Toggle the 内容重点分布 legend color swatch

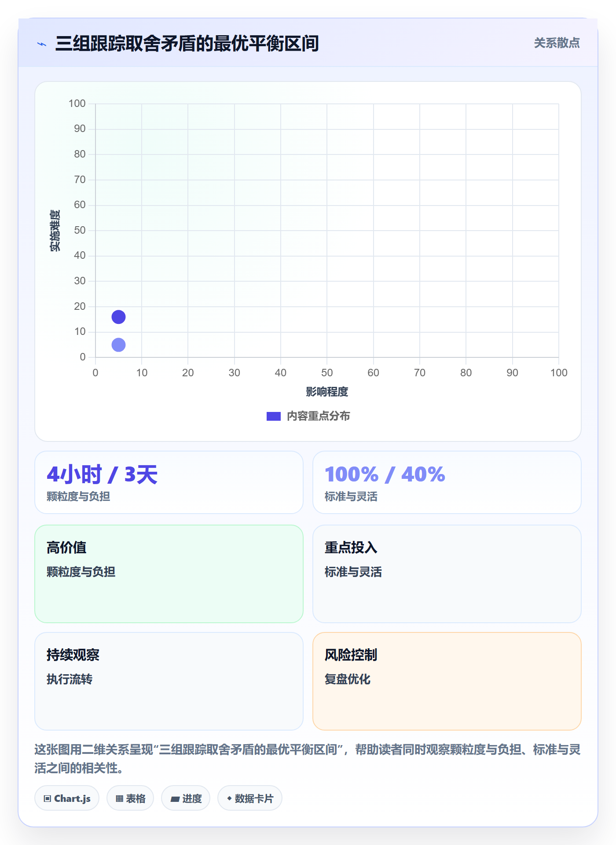click(273, 416)
